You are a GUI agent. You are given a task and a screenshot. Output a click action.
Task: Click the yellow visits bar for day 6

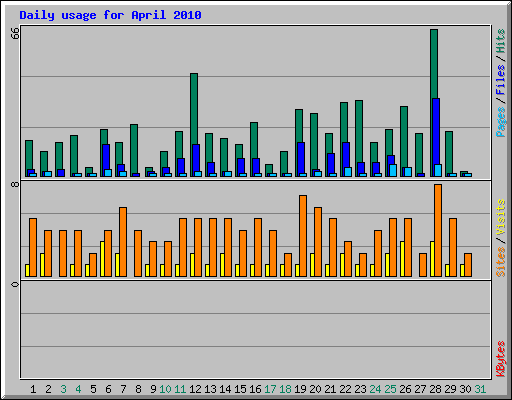point(102,259)
